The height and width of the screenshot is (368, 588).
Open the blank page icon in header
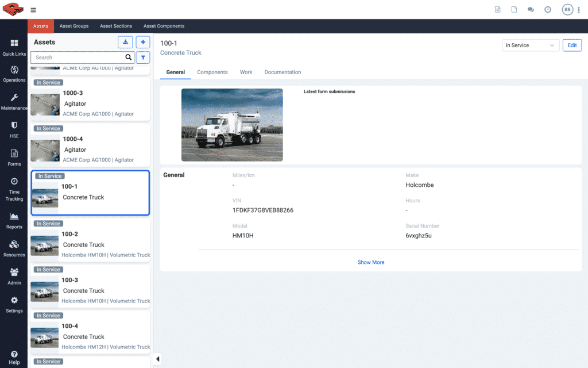pos(514,9)
